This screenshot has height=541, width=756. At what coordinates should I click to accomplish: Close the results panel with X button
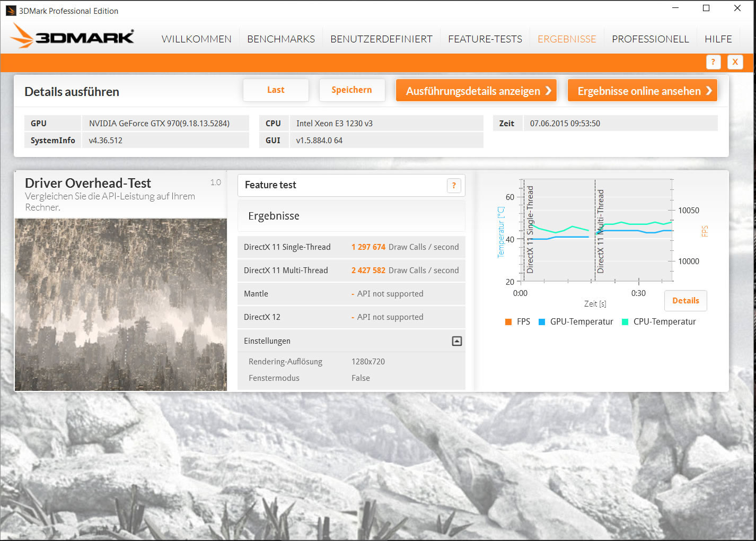pos(735,62)
